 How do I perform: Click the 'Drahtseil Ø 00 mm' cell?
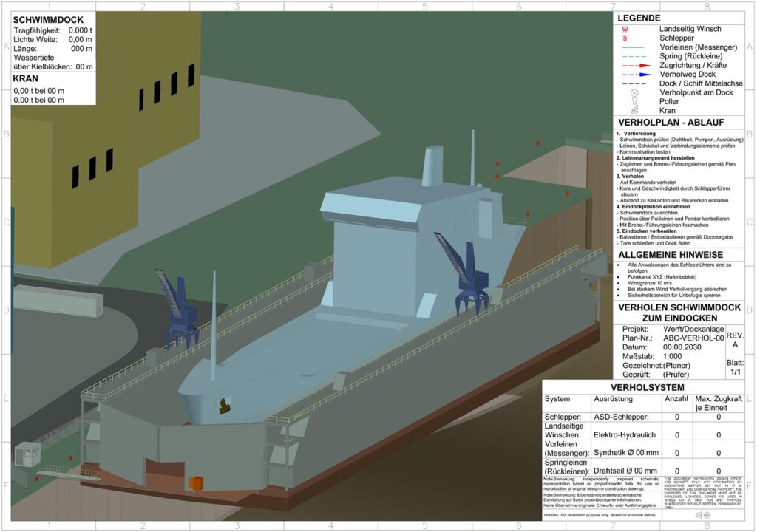click(625, 471)
